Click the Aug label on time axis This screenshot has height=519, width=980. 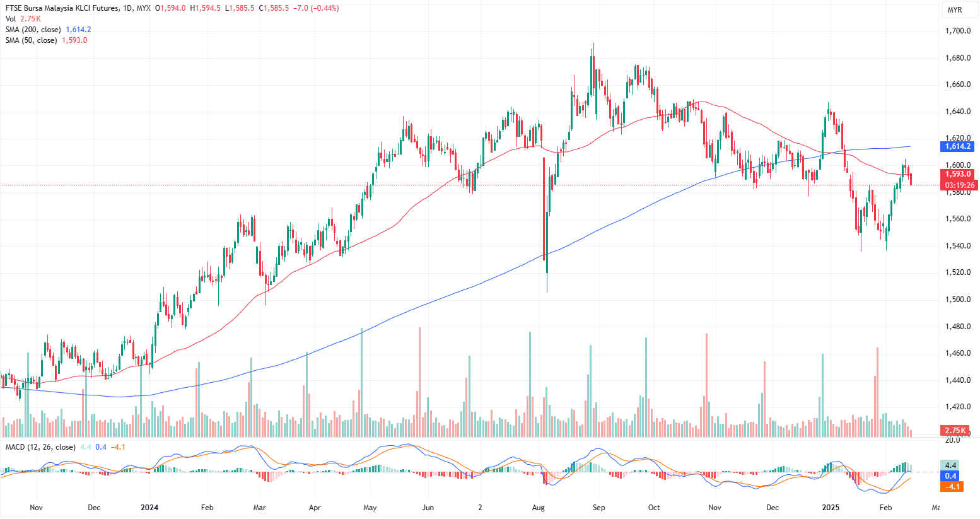[538, 508]
